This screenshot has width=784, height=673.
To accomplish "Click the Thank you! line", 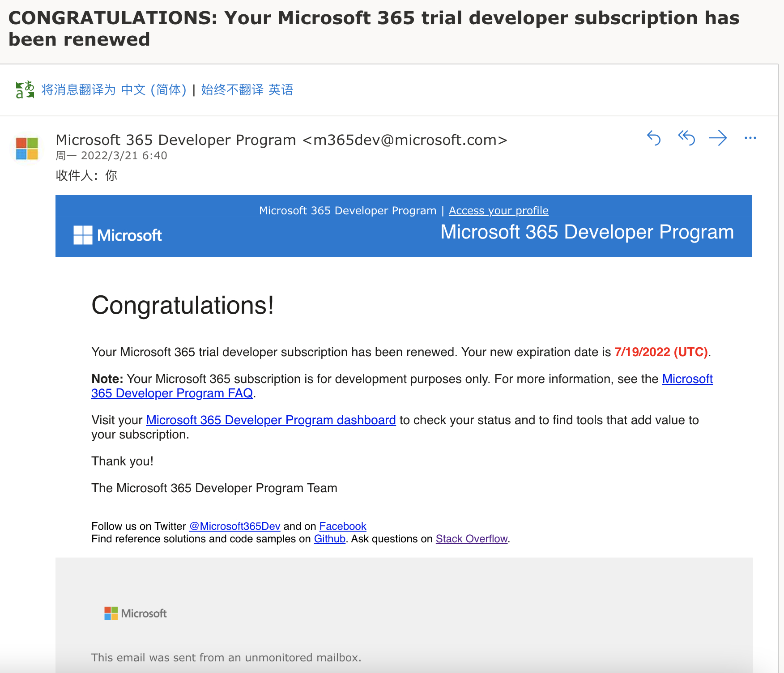I will coord(122,461).
